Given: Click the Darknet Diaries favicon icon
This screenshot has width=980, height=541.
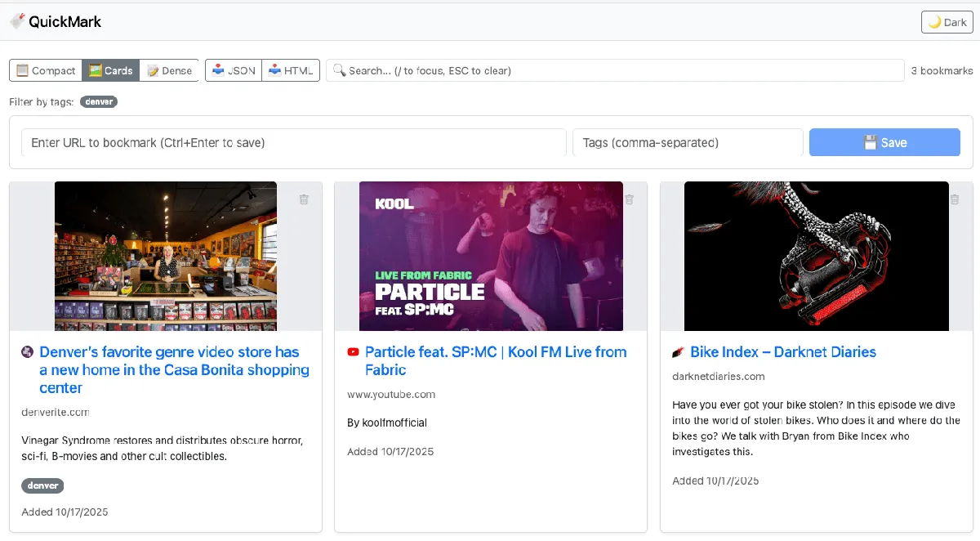Looking at the screenshot, I should [677, 352].
